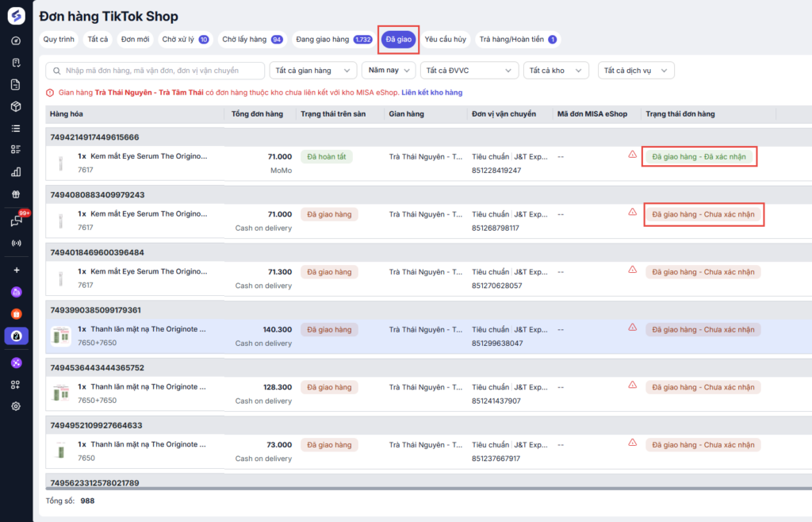Screen dimensions: 812x522
Task: Click product thumbnail of 140.300 order
Action: point(61,336)
